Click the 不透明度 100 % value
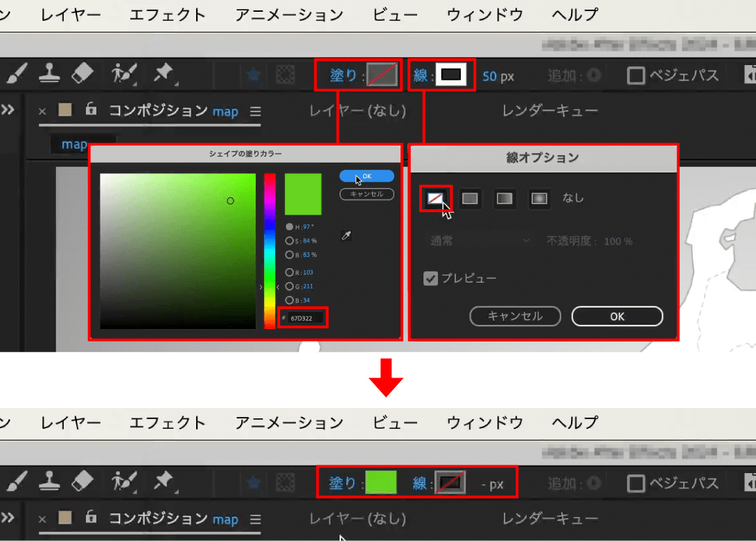The image size is (756, 541). tap(618, 241)
